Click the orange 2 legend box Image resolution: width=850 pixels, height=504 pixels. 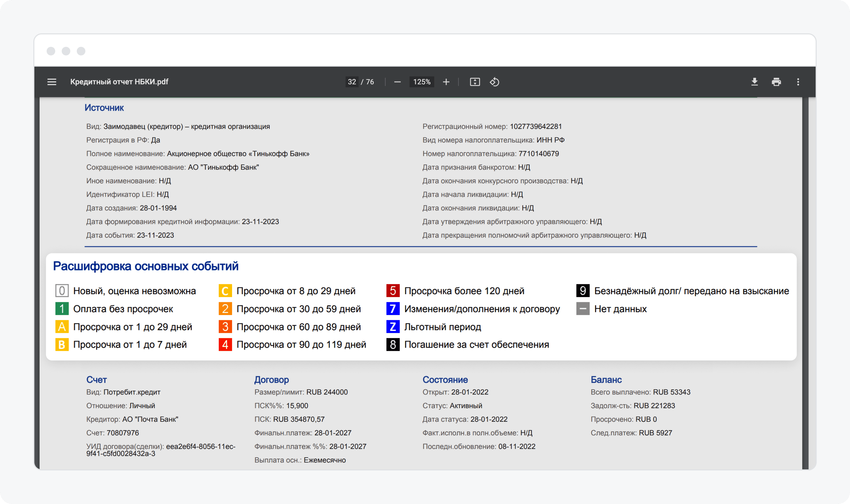[225, 309]
